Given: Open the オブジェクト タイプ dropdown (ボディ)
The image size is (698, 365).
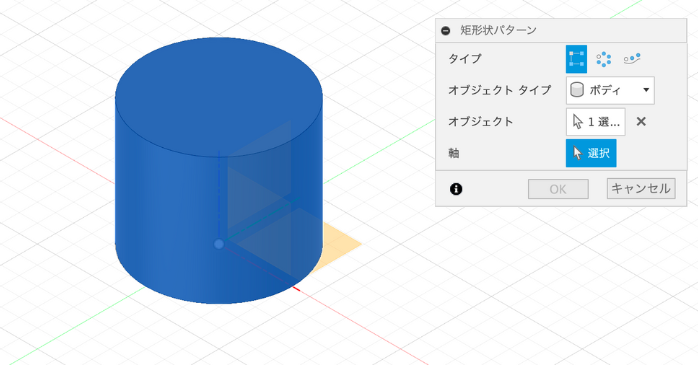Looking at the screenshot, I should [x=610, y=90].
